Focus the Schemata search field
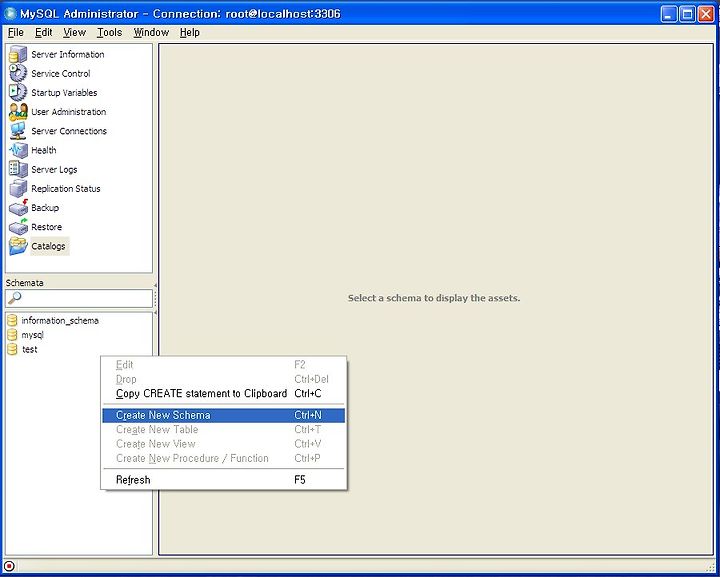Viewport: 720px width, 577px height. (x=79, y=298)
